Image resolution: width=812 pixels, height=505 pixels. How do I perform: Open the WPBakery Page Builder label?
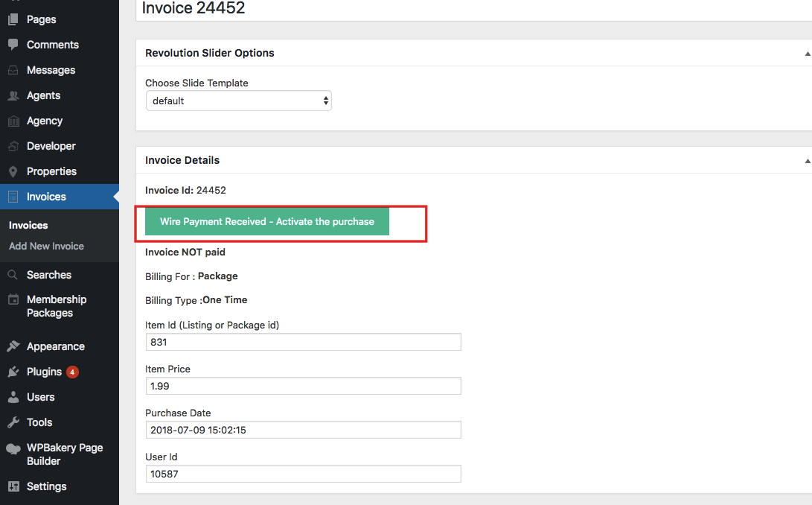[x=65, y=454]
